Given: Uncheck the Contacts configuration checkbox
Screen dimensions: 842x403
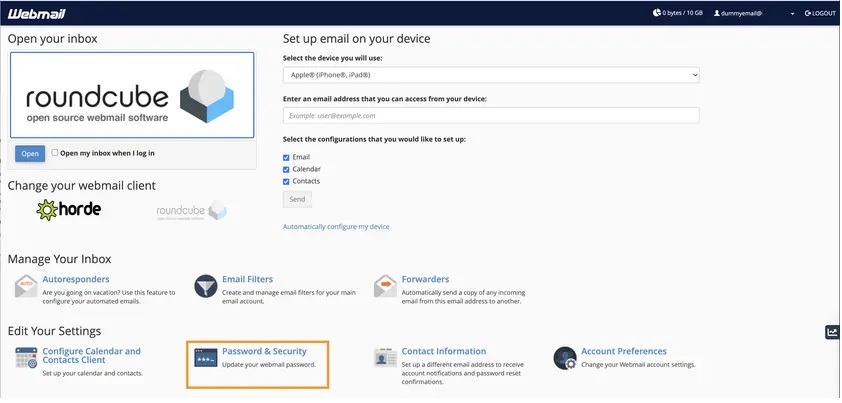Looking at the screenshot, I should point(286,182).
